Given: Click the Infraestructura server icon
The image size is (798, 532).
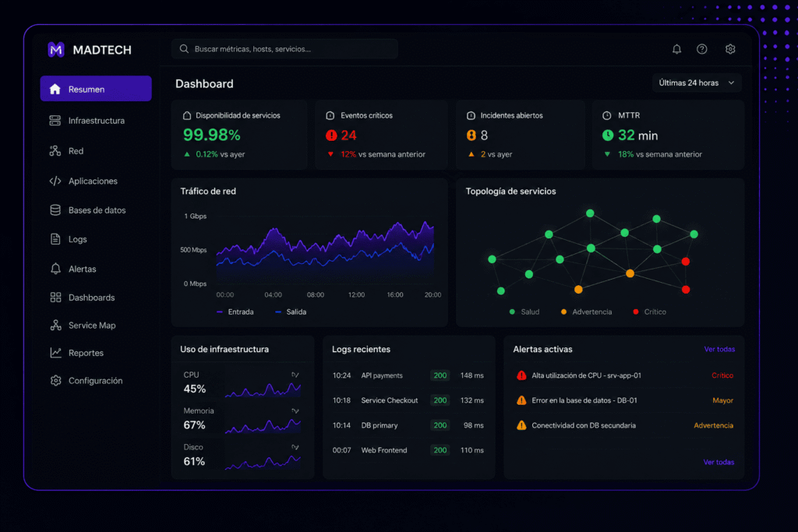Looking at the screenshot, I should pos(55,121).
